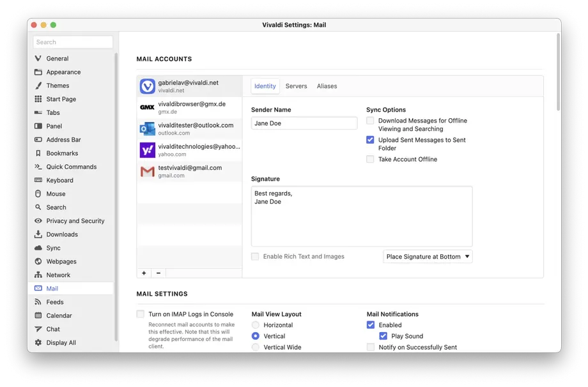588x387 pixels.
Task: Click the settings page vertical scrollbar
Action: (x=559, y=72)
